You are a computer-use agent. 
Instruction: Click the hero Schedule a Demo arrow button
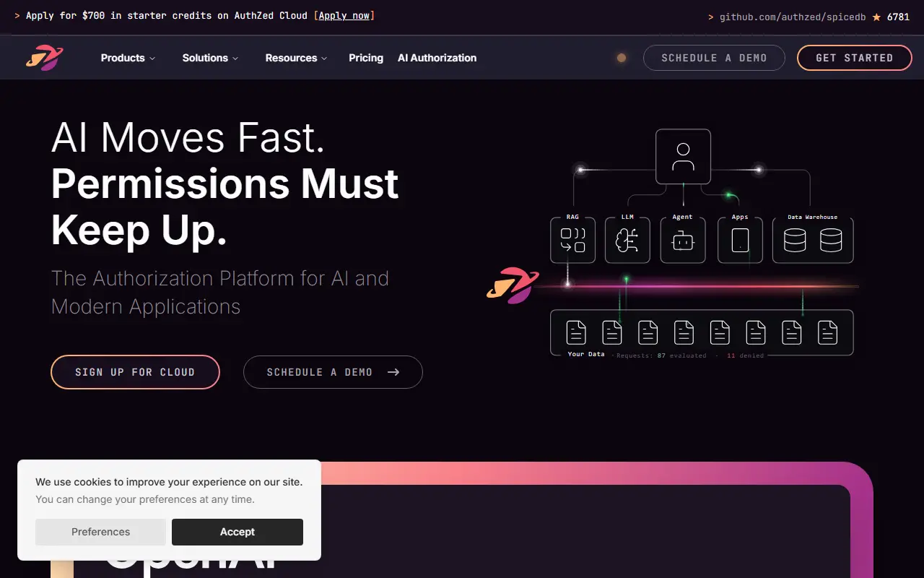click(333, 372)
